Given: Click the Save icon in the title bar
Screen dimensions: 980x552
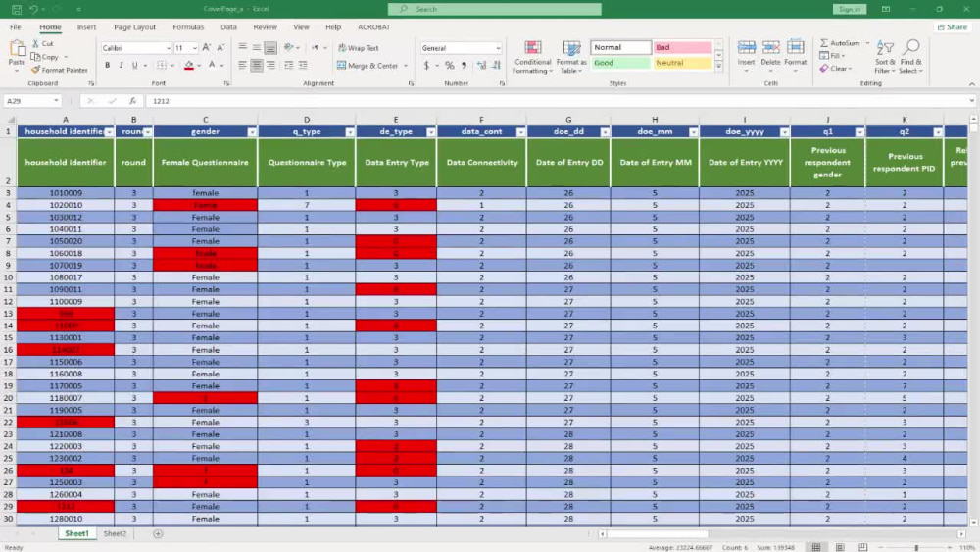Looking at the screenshot, I should point(17,10).
